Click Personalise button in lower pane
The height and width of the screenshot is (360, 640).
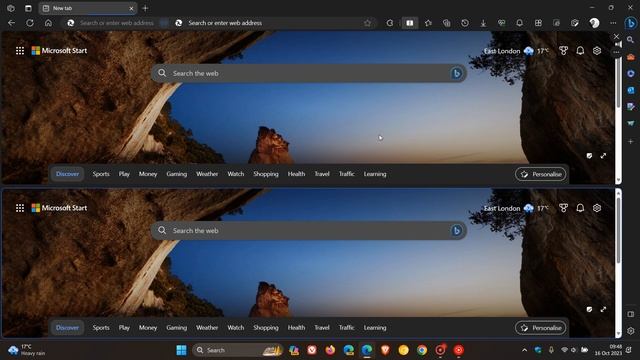(541, 328)
